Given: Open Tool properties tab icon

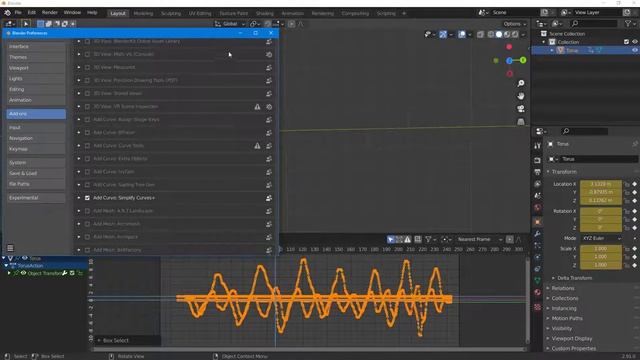Looking at the screenshot, I should point(537,145).
